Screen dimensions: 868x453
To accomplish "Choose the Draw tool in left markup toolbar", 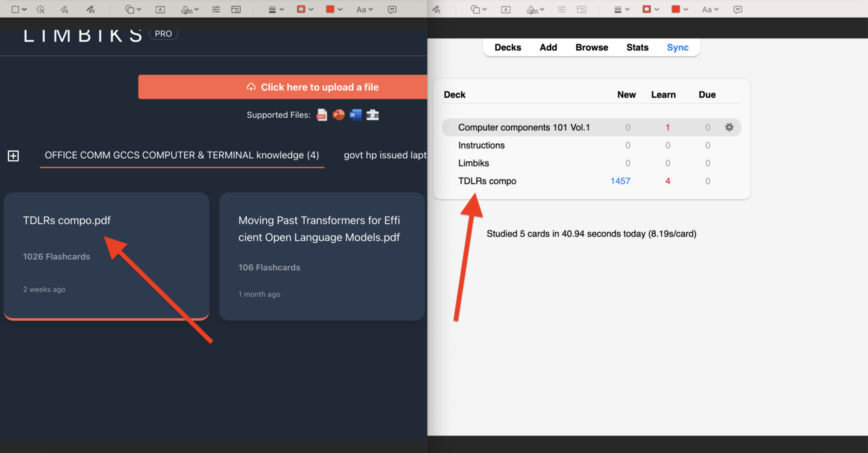I will point(90,10).
